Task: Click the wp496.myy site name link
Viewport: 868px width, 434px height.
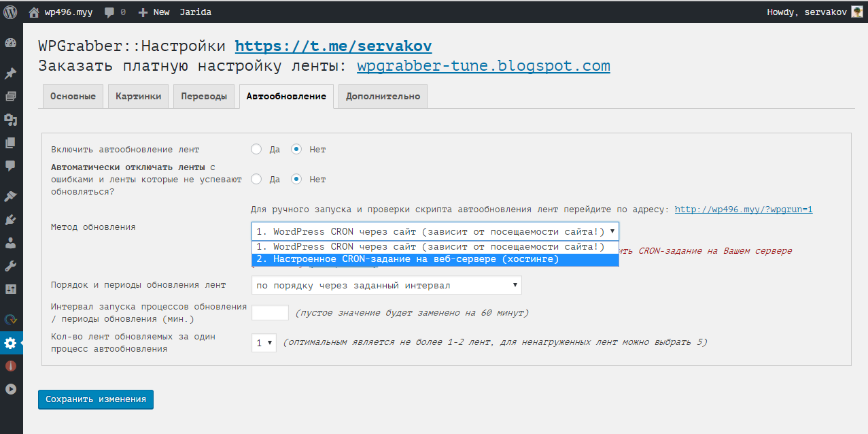Action: (70, 12)
